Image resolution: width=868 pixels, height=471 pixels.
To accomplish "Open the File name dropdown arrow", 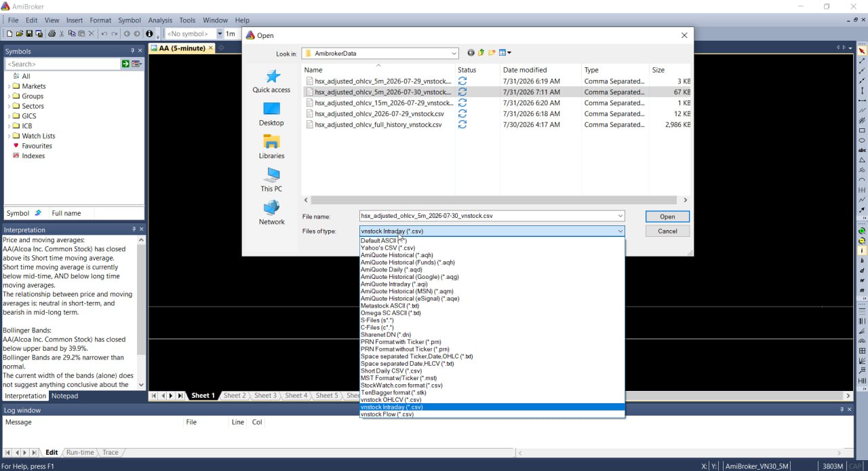I will click(x=620, y=216).
